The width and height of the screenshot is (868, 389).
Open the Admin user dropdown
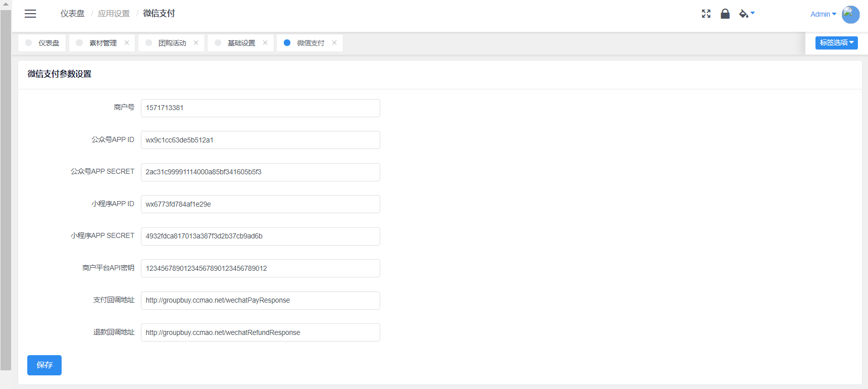(x=823, y=14)
